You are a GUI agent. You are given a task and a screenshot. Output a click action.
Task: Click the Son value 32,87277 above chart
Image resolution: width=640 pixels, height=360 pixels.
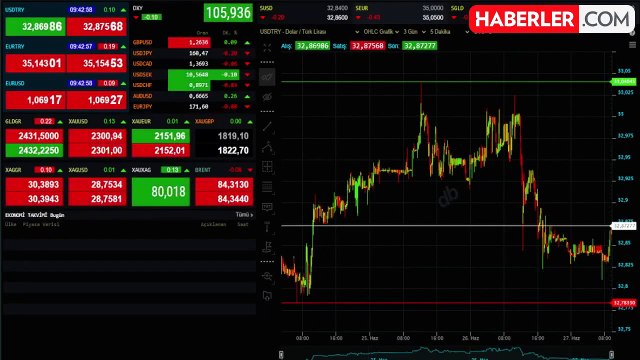(420, 46)
